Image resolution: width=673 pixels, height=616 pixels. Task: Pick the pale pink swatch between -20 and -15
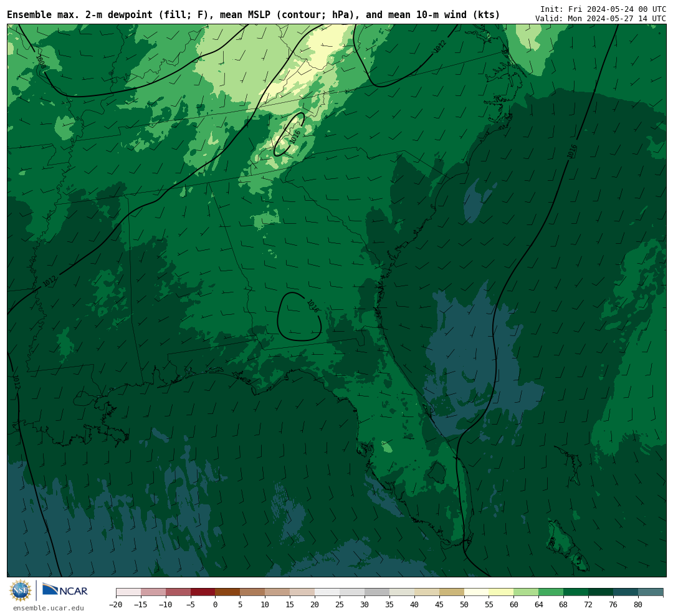(x=128, y=592)
